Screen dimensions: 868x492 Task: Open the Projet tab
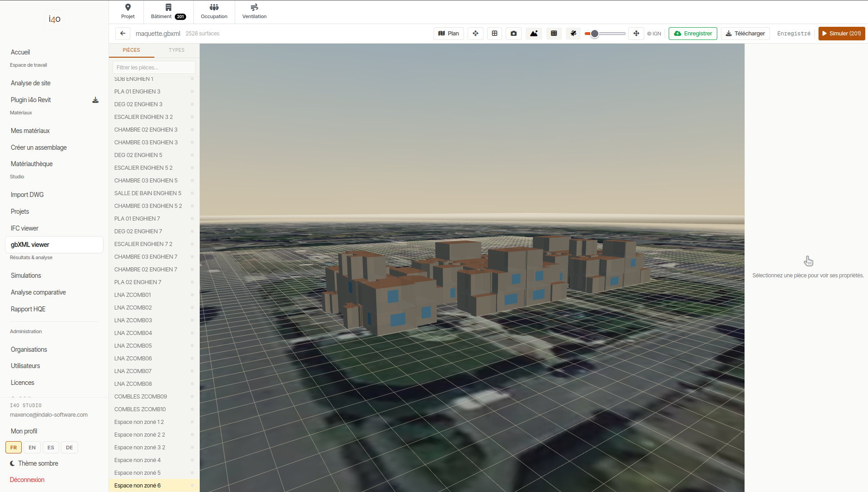[x=128, y=12]
